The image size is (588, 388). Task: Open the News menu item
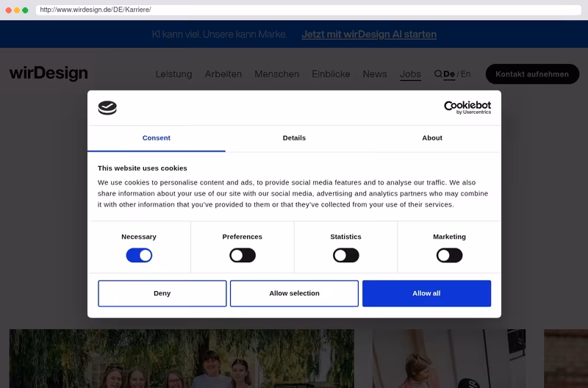(375, 74)
